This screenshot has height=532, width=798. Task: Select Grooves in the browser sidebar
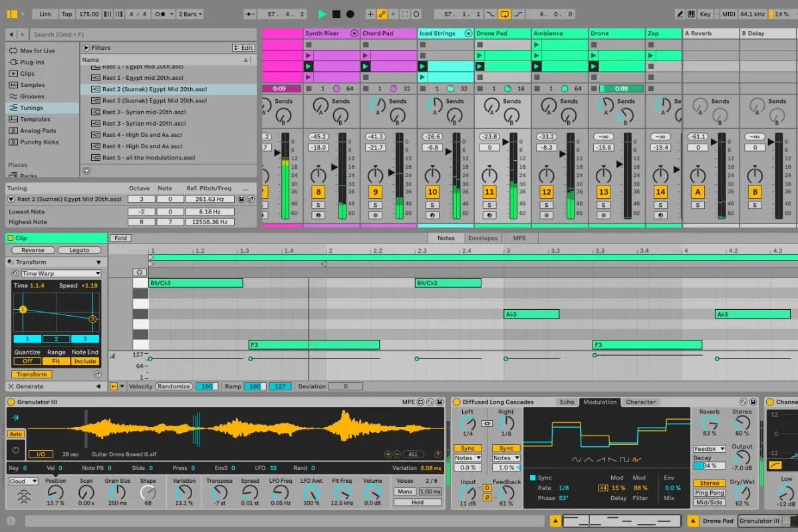coord(32,96)
